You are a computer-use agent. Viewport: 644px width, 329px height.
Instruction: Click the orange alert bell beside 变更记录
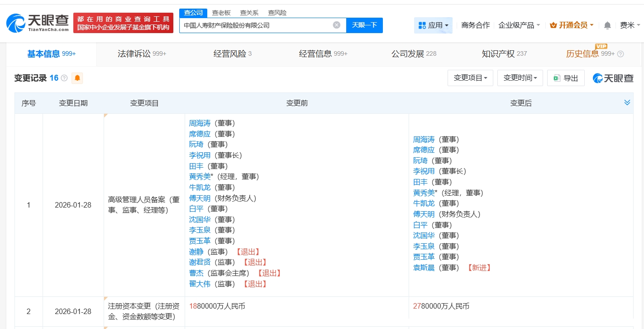(77, 78)
